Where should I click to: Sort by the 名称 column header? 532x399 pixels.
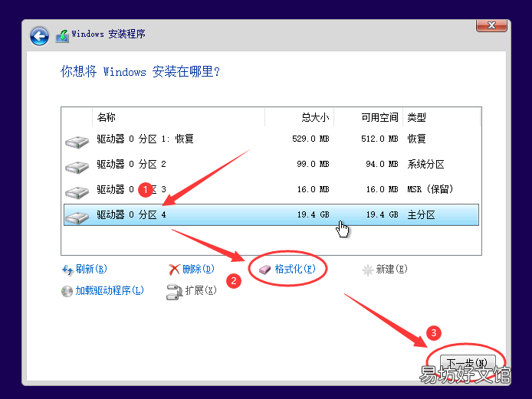[x=179, y=117]
